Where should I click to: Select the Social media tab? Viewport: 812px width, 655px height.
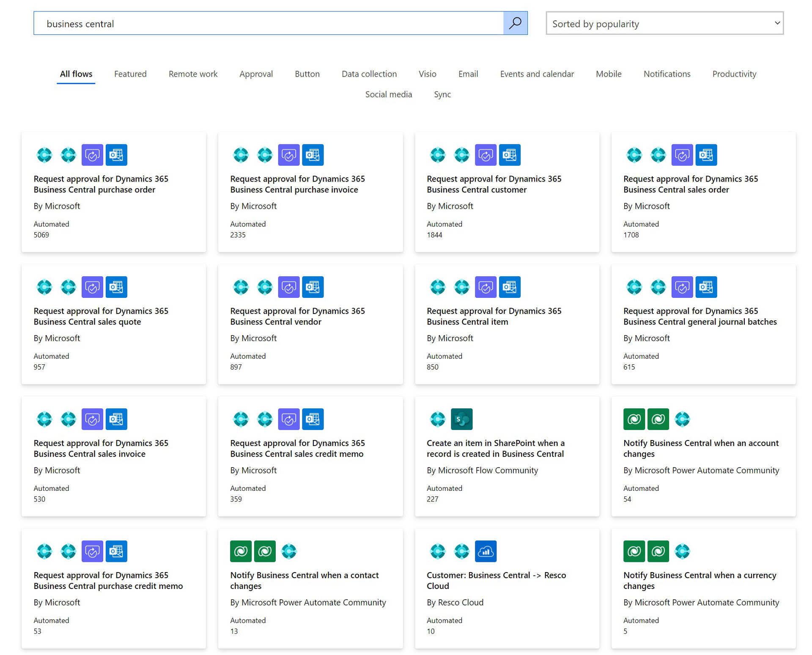coord(388,94)
